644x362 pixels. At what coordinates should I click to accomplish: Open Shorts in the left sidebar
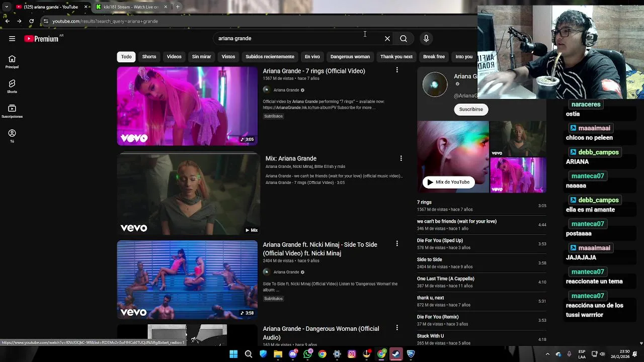pyautogui.click(x=12, y=86)
